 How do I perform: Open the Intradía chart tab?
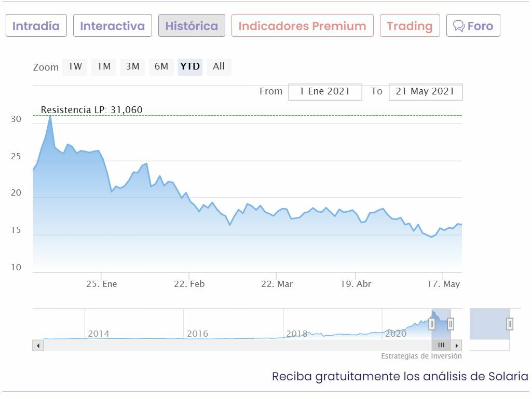click(x=36, y=26)
